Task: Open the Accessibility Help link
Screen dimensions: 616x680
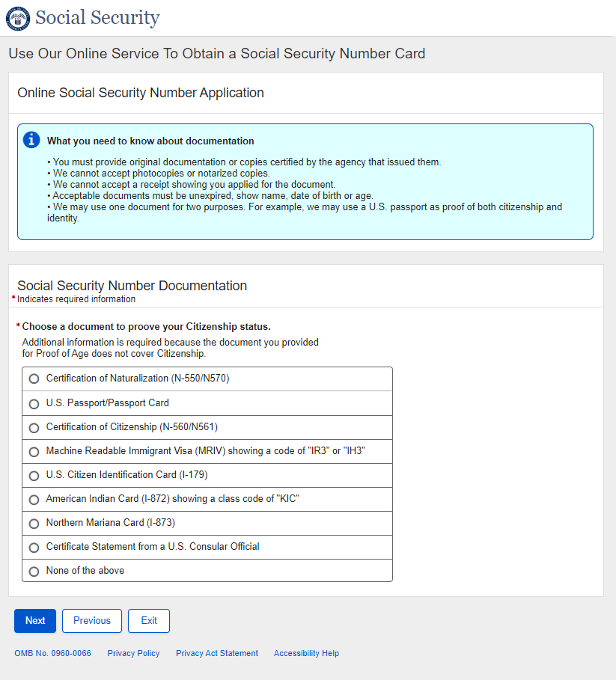Action: (x=306, y=653)
